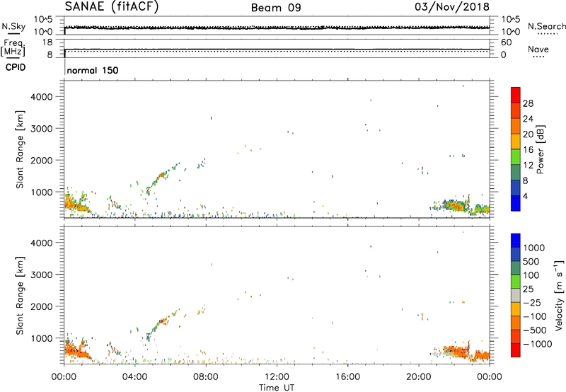Viewport: 566px width, 392px height.
Task: Click the 'normal 150' CPID text
Action: 93,70
